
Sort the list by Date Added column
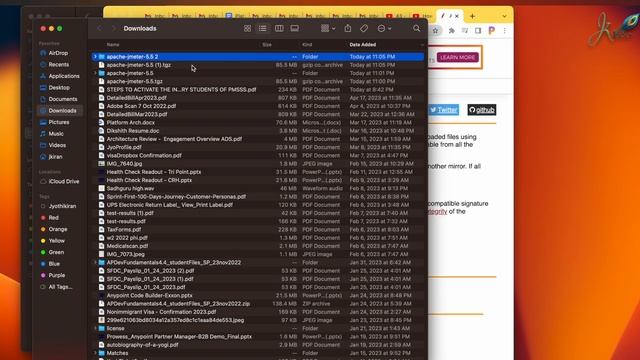[363, 44]
